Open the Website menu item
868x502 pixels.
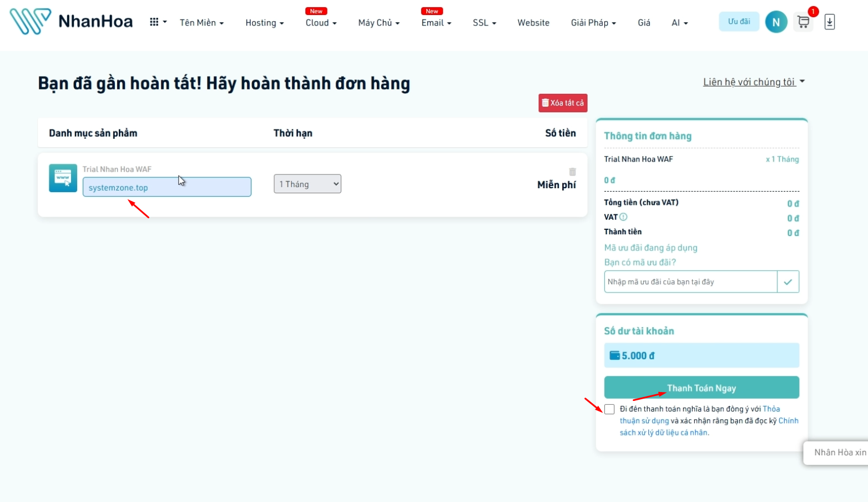click(533, 23)
